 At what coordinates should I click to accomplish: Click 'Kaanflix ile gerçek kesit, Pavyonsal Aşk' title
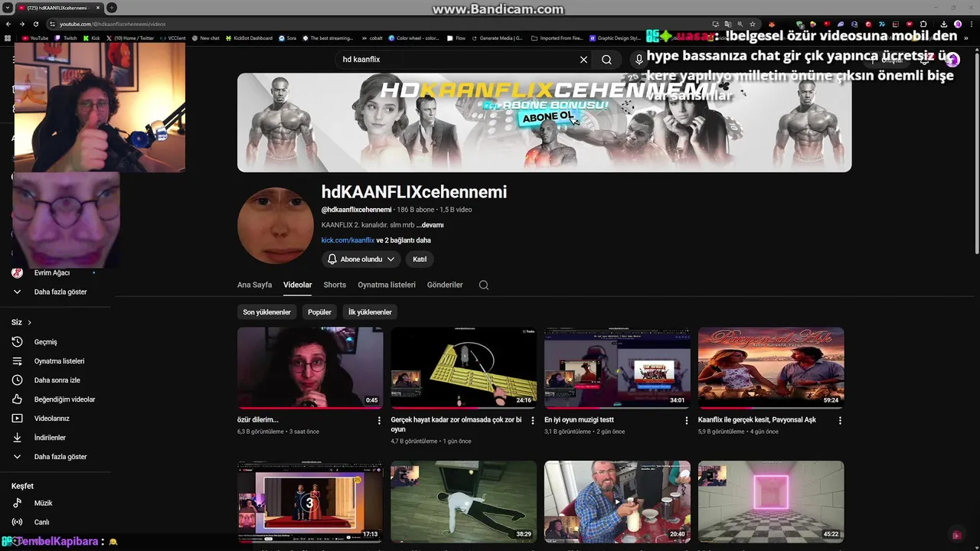[x=757, y=420]
